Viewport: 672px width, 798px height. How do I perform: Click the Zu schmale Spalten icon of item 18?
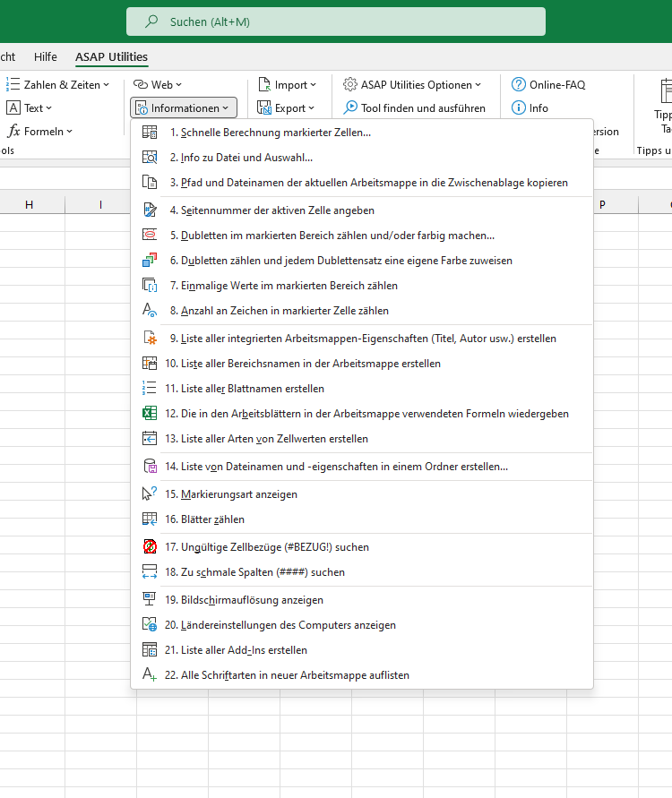pos(150,571)
